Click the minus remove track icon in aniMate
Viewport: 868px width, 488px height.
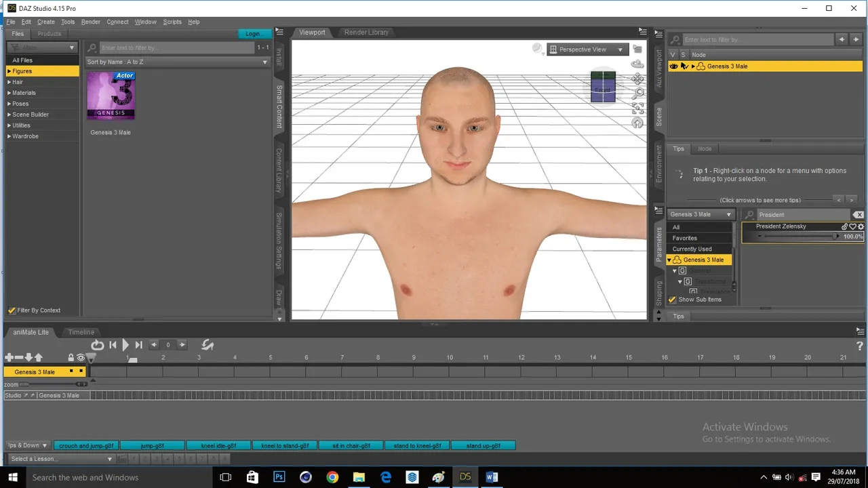click(19, 357)
